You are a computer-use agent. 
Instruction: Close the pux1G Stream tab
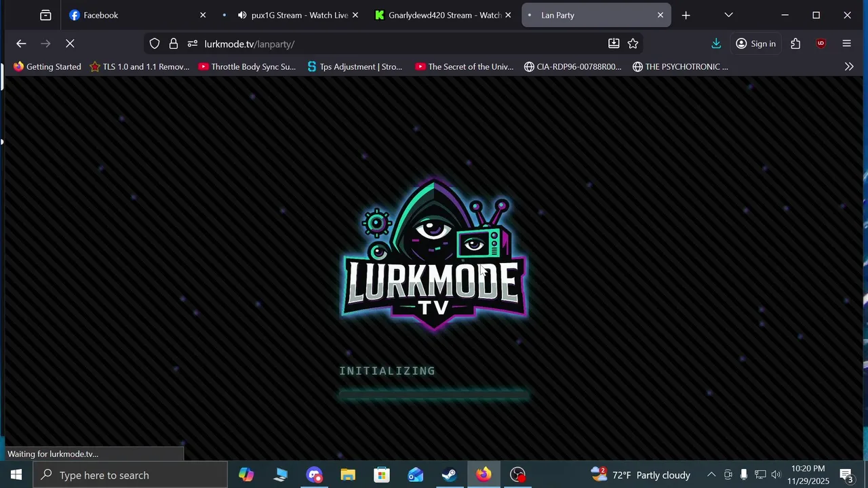coord(355,15)
